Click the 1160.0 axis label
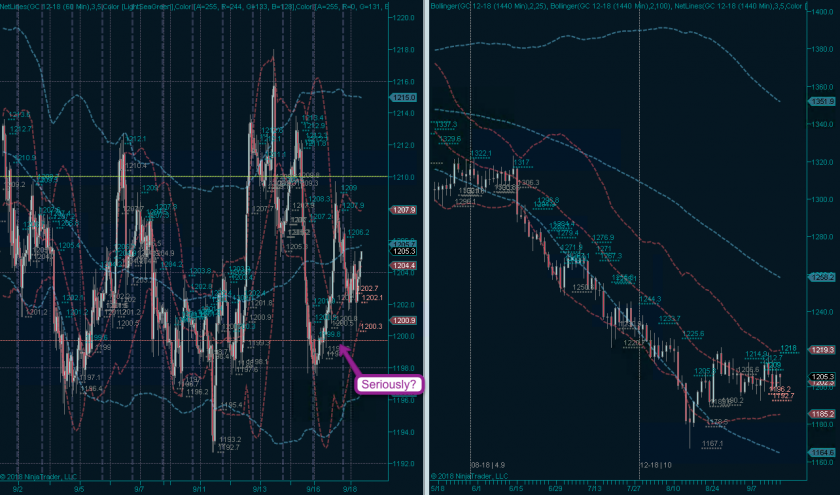 tap(823, 462)
